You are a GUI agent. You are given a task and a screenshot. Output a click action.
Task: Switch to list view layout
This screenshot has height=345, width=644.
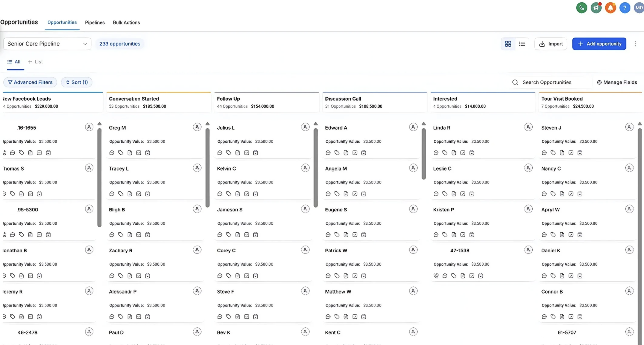(522, 44)
